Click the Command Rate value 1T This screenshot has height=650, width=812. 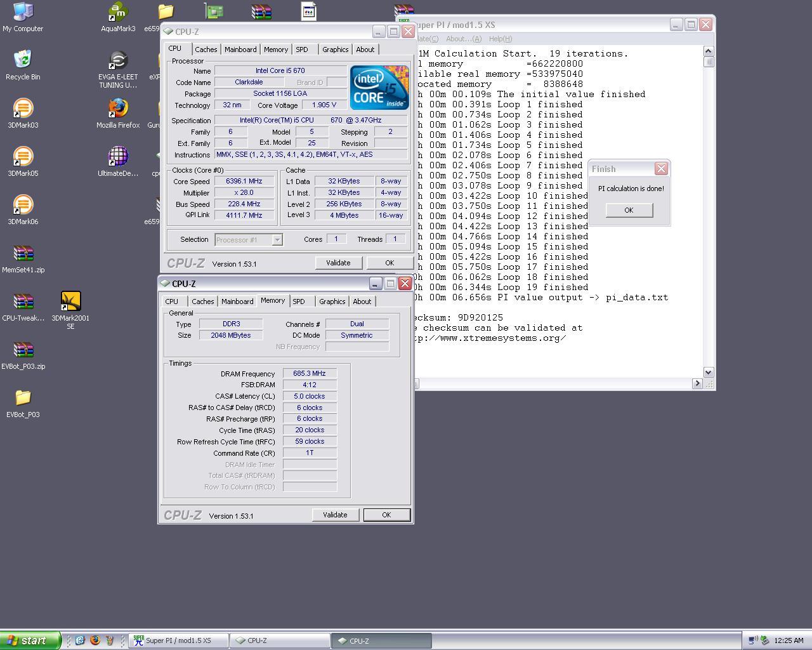[310, 453]
